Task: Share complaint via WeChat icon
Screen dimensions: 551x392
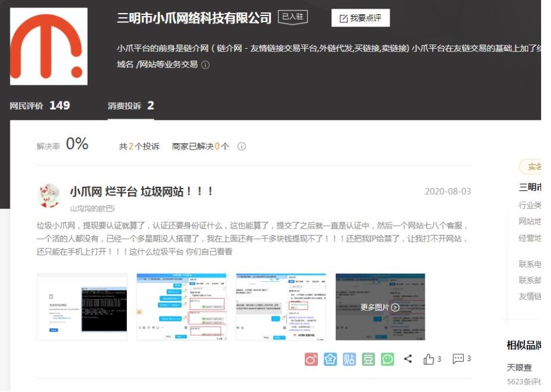Action: click(x=388, y=359)
